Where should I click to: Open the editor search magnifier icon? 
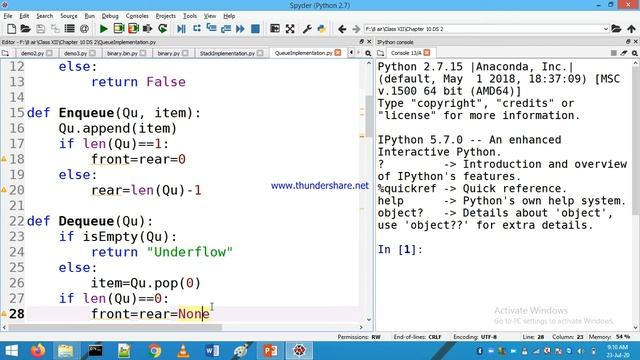tap(368, 53)
